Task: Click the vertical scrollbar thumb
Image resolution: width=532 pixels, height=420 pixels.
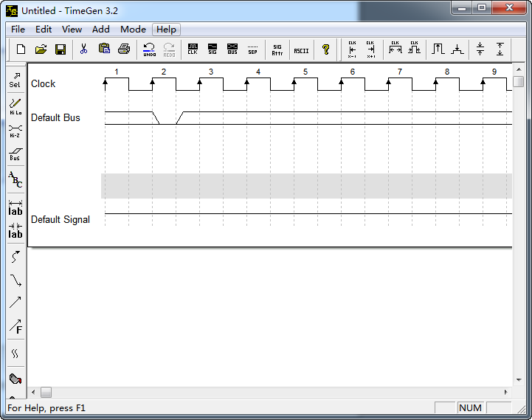Action: [519, 81]
